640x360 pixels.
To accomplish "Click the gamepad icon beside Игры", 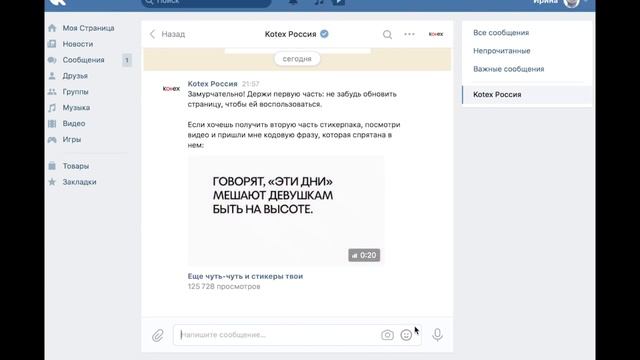I will tap(52, 140).
